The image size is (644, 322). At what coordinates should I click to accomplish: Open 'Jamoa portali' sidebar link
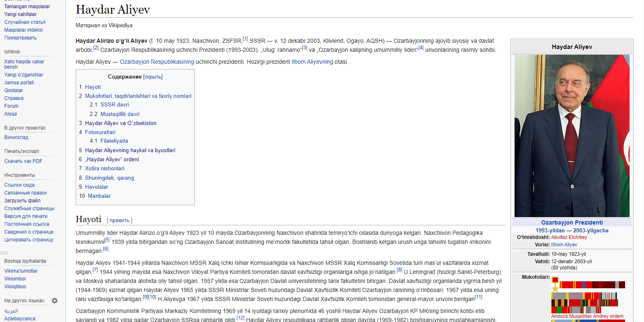19,83
